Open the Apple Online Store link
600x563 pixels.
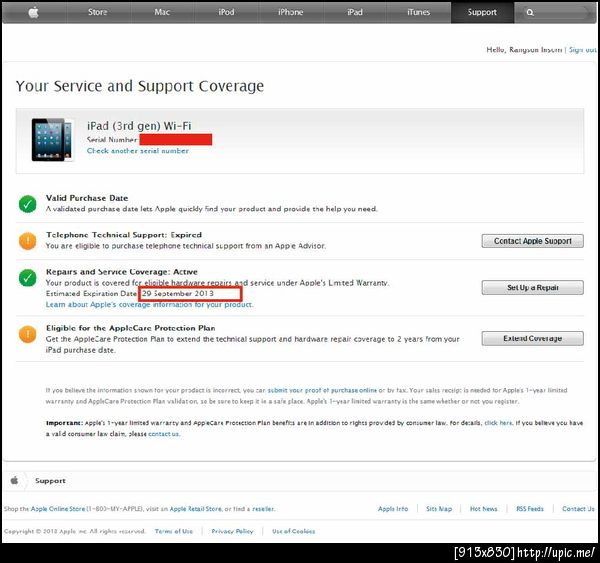58,509
